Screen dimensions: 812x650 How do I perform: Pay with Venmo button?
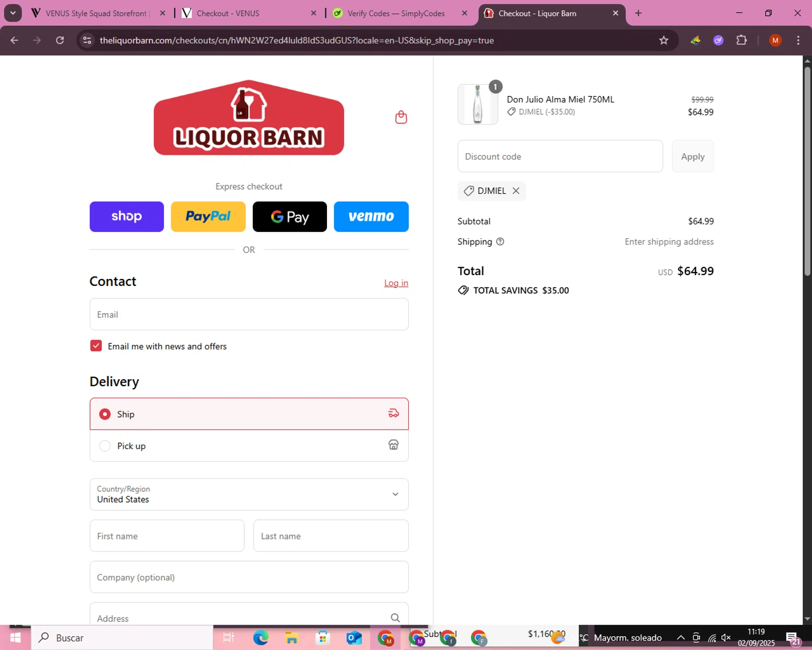point(371,217)
